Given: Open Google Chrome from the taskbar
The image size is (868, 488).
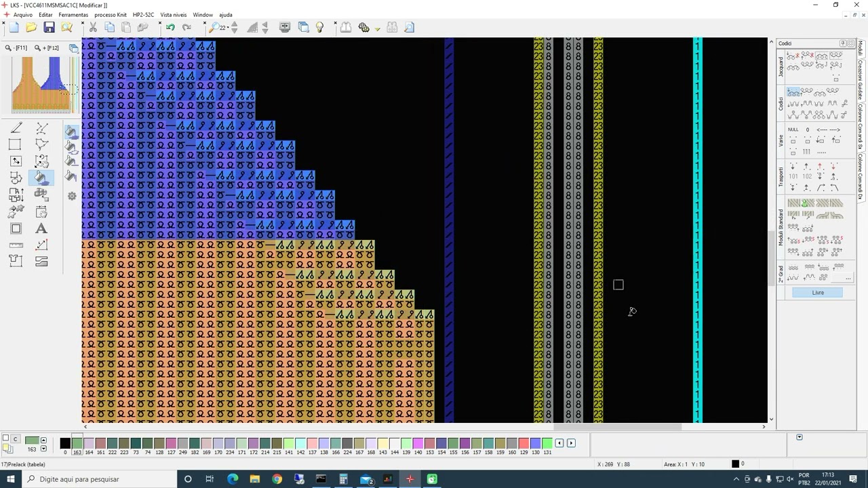Looking at the screenshot, I should click(277, 479).
